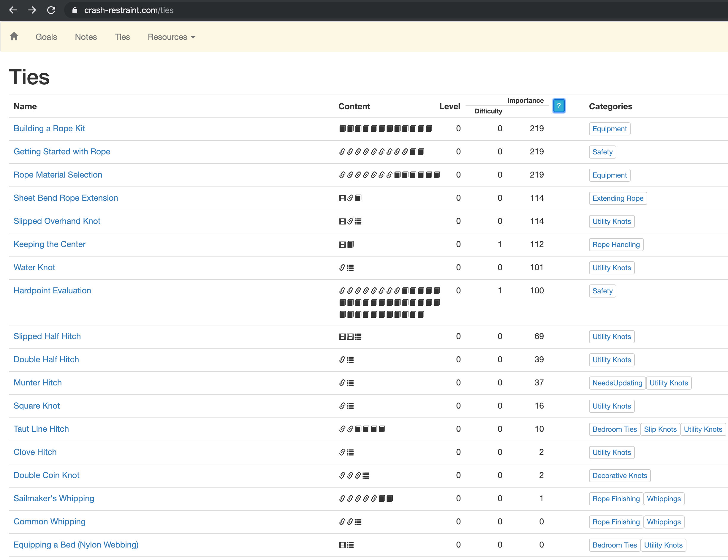Select the Slip Knots category tag

coord(660,429)
